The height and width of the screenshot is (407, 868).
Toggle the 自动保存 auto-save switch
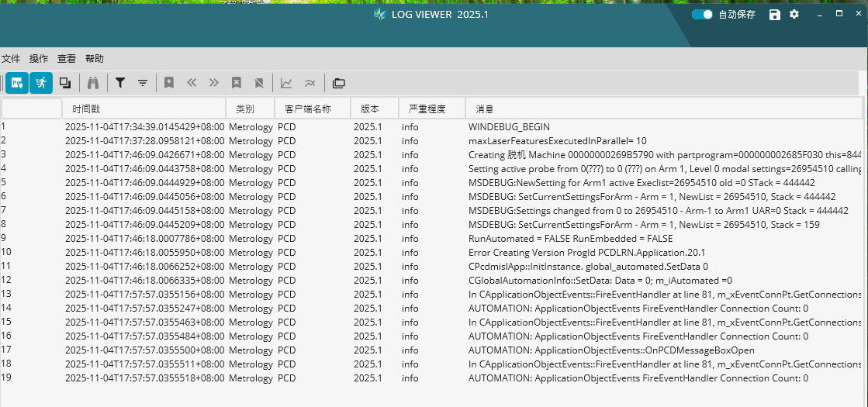click(702, 15)
